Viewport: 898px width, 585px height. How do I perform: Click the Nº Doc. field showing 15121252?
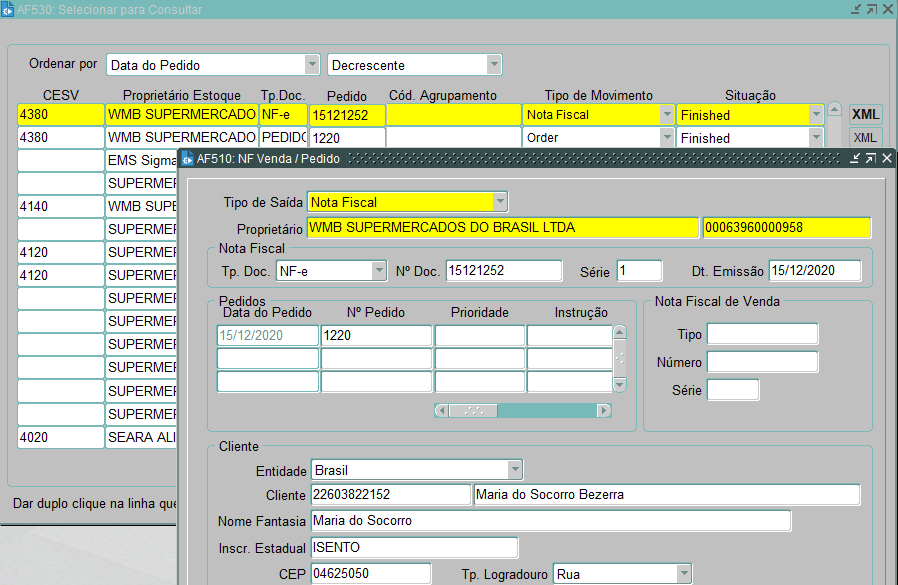504,270
